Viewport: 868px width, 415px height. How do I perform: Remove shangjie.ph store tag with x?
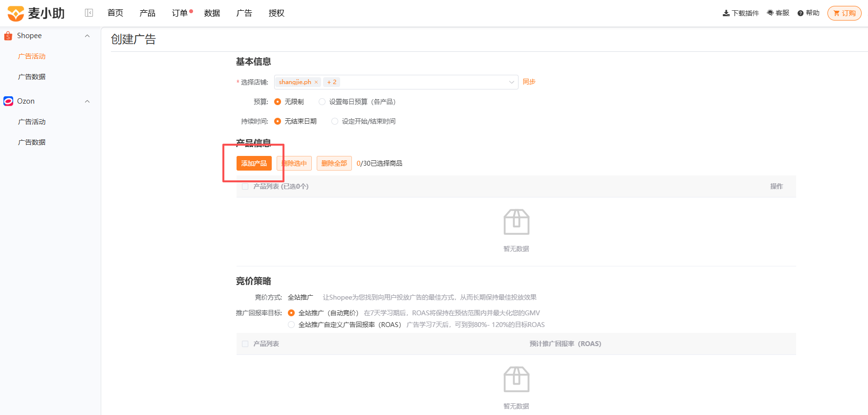click(316, 82)
